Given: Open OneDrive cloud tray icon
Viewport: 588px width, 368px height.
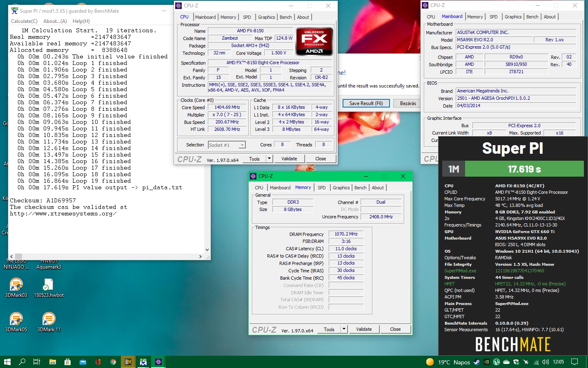Looking at the screenshot, I should click(506, 362).
